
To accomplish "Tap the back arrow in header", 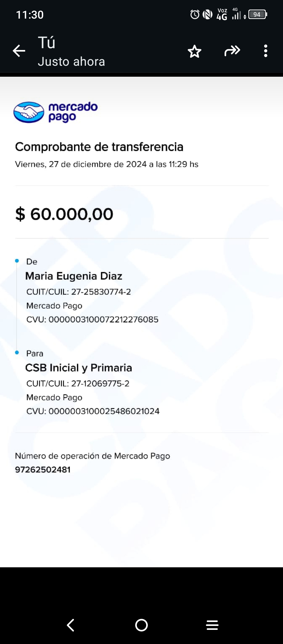I will 19,51.
